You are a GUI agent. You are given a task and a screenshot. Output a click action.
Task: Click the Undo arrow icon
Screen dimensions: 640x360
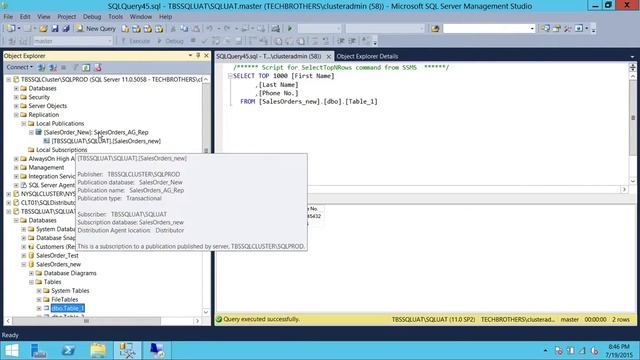(209, 29)
